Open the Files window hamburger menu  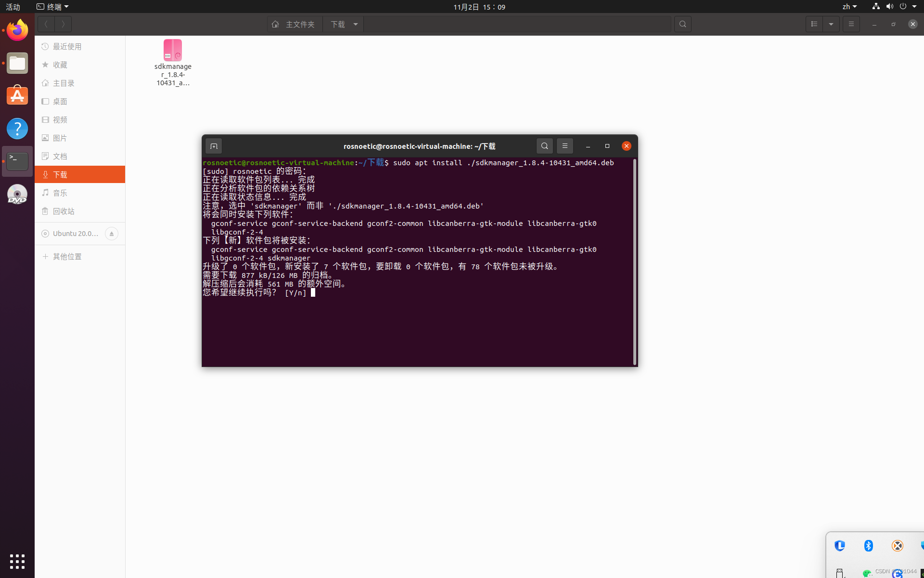[851, 24]
